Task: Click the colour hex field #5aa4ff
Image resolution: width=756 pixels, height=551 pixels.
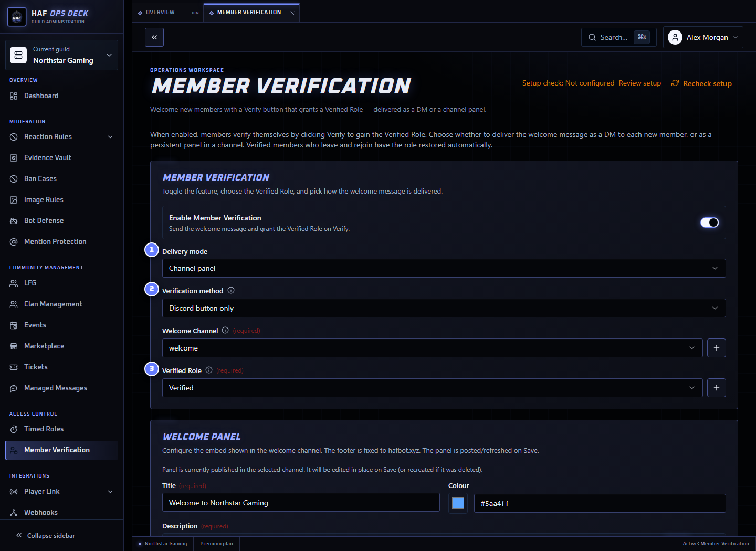Action: (x=600, y=503)
